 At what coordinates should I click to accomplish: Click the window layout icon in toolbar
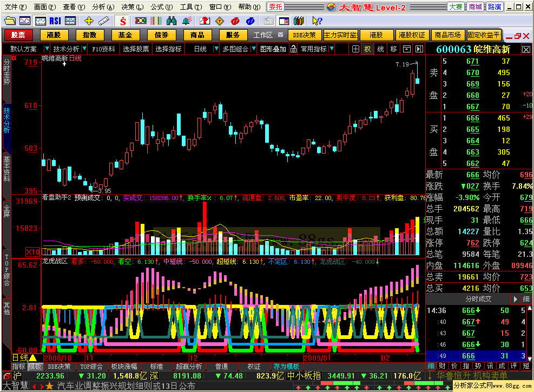284,21
